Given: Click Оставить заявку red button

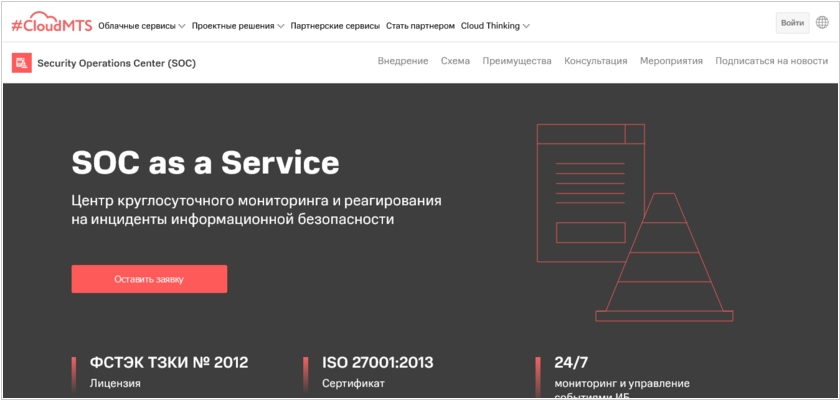Looking at the screenshot, I should click(149, 279).
